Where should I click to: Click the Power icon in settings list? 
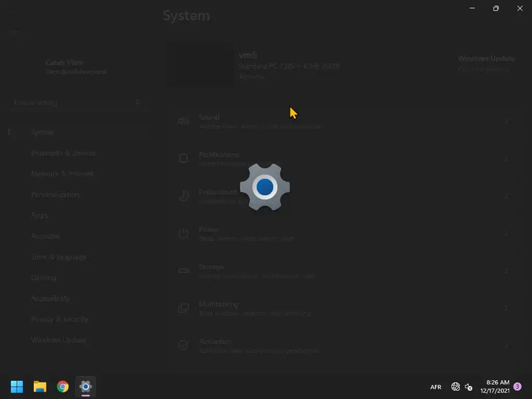pos(183,233)
